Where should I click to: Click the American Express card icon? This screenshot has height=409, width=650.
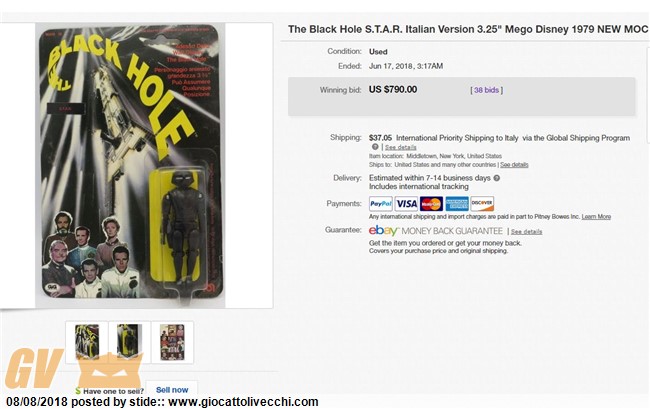[457, 203]
